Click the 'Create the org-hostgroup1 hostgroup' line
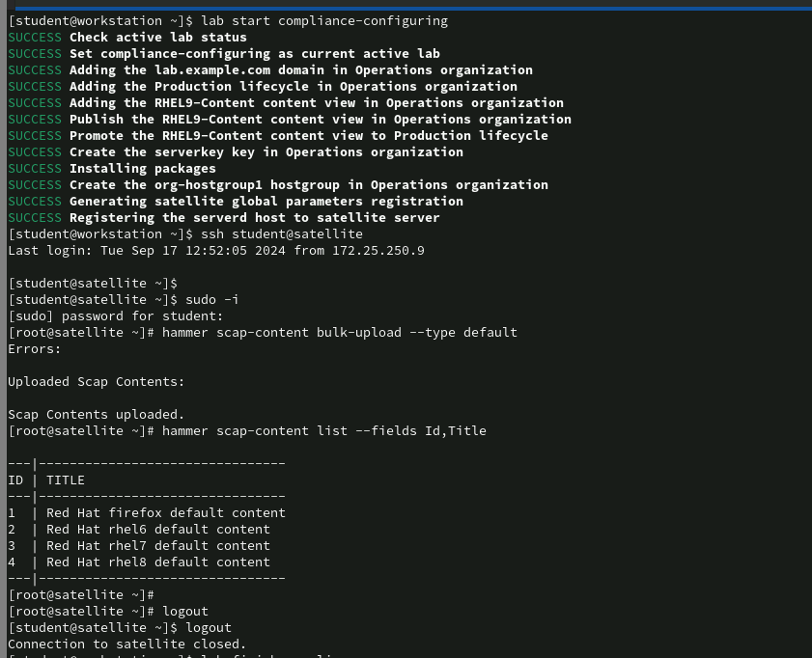 click(308, 184)
